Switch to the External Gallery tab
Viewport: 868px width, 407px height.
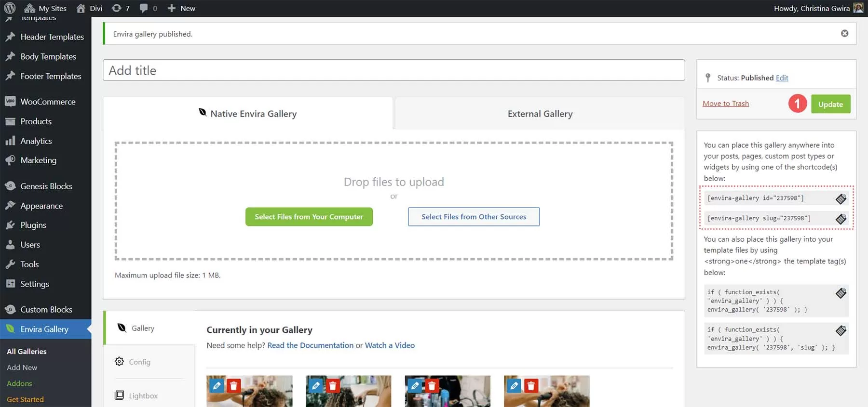(x=540, y=114)
